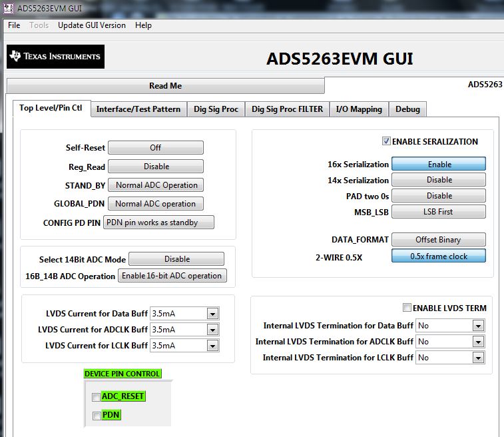Switch to the Dig Sig Proc tab
Screen dimensions: 504x437
(216, 109)
